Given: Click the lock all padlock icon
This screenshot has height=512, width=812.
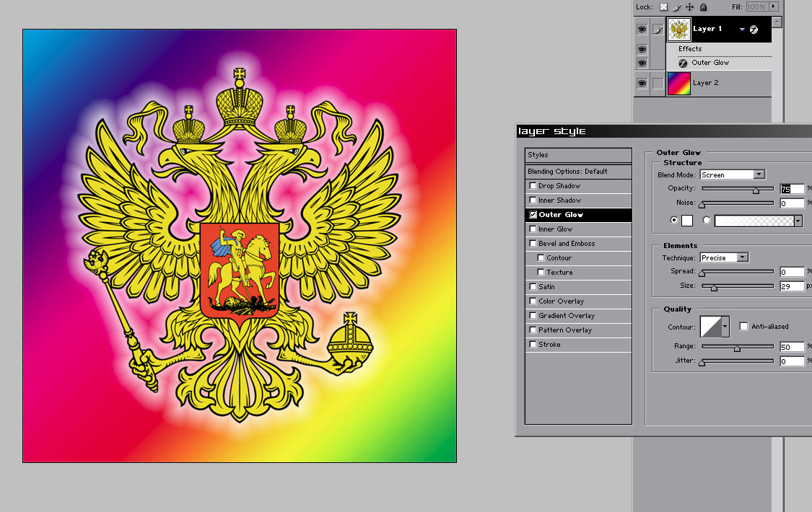Looking at the screenshot, I should [703, 6].
